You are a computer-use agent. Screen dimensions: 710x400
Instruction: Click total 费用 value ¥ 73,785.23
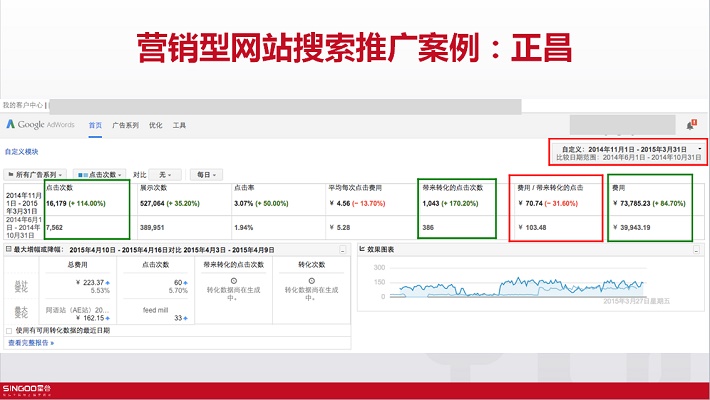click(631, 203)
